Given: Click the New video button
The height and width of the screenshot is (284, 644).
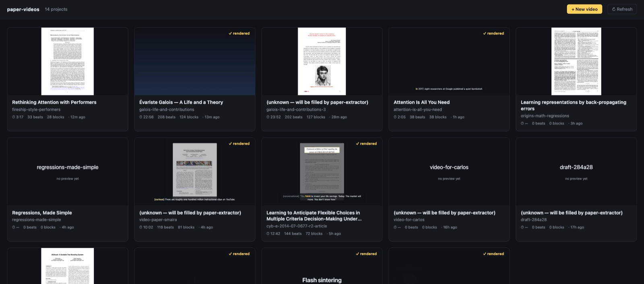Looking at the screenshot, I should click(x=584, y=9).
